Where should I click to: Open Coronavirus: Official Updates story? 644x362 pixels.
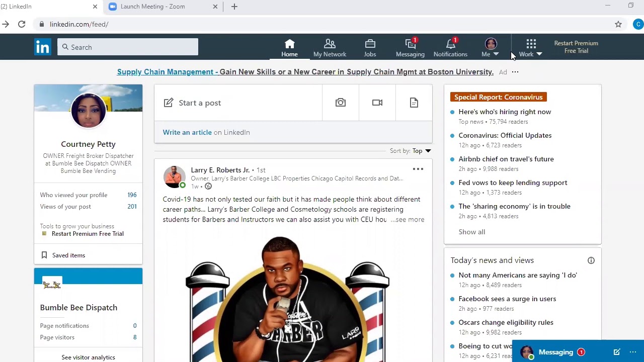point(505,135)
